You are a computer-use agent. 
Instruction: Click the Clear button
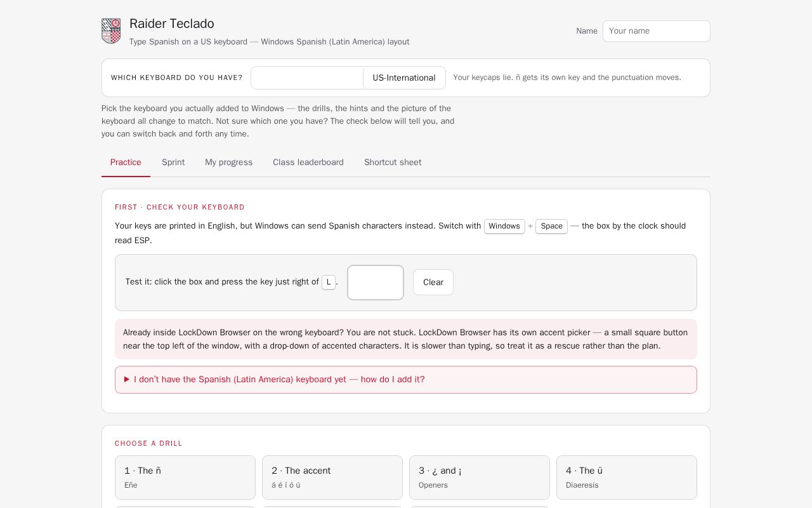click(x=433, y=283)
